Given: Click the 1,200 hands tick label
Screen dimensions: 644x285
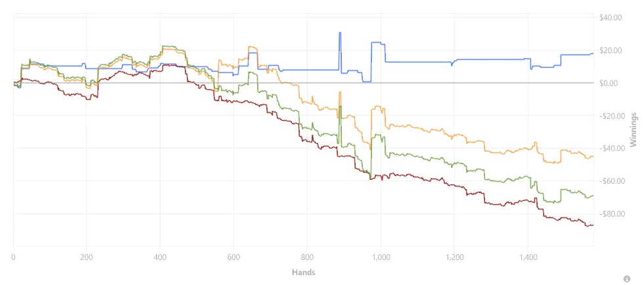Looking at the screenshot, I should click(454, 258).
